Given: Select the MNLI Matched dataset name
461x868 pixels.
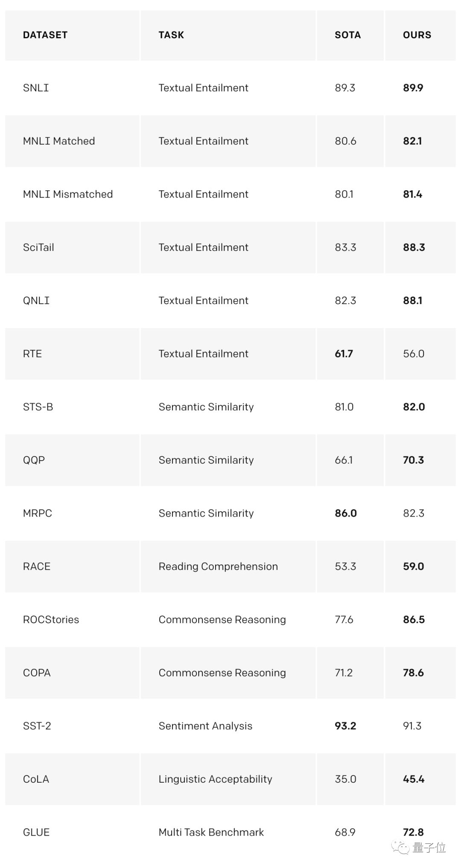Looking at the screenshot, I should click(59, 141).
